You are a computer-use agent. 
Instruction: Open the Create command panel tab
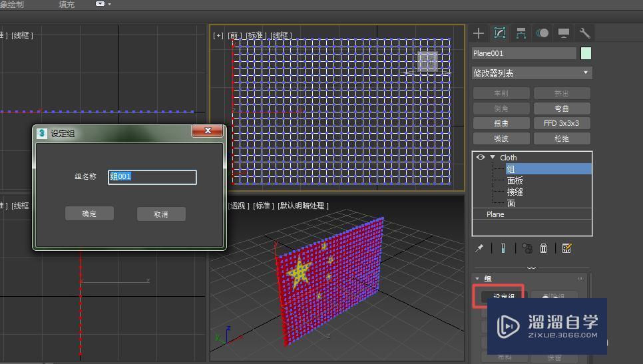pyautogui.click(x=479, y=33)
